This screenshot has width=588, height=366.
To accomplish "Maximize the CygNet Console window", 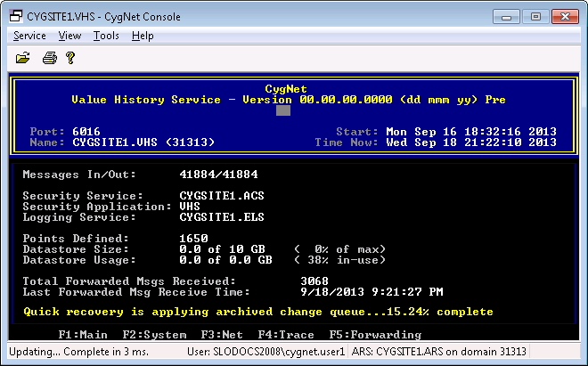I will (535, 17).
